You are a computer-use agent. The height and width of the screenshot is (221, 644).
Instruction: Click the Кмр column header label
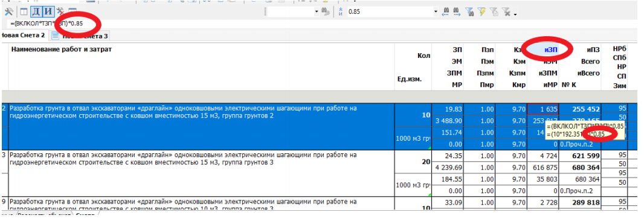[x=520, y=85]
